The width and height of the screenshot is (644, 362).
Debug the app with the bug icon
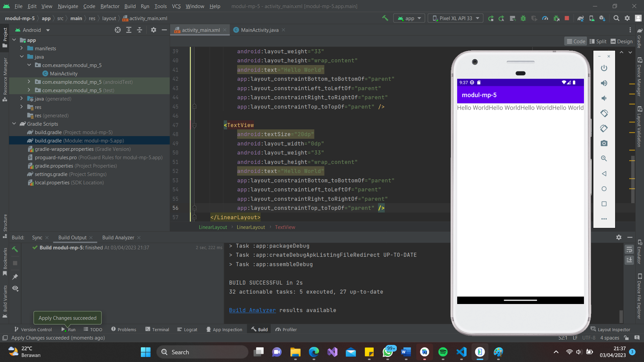point(523,18)
